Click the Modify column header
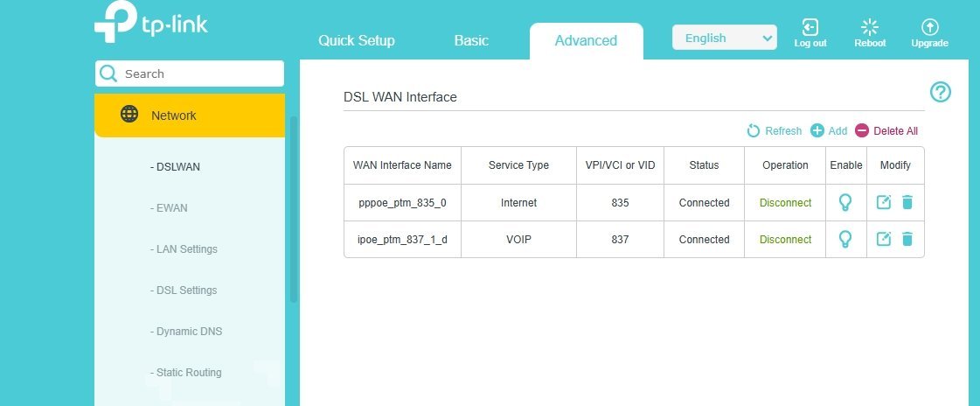Screen dimensions: 980x406 pyautogui.click(x=895, y=165)
